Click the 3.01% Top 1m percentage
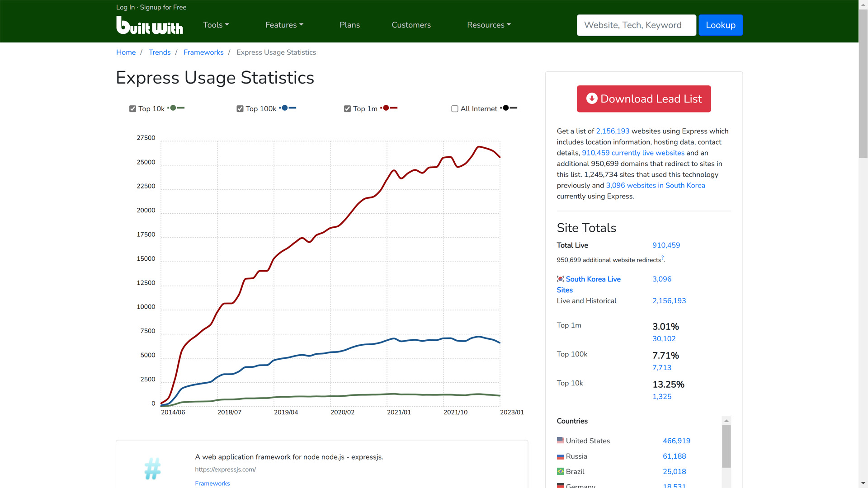The image size is (868, 488). click(x=665, y=327)
